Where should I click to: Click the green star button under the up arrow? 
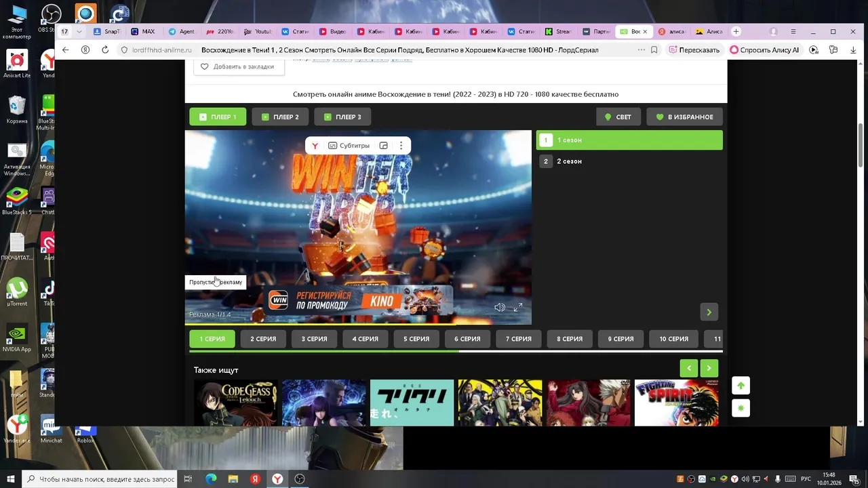(741, 408)
